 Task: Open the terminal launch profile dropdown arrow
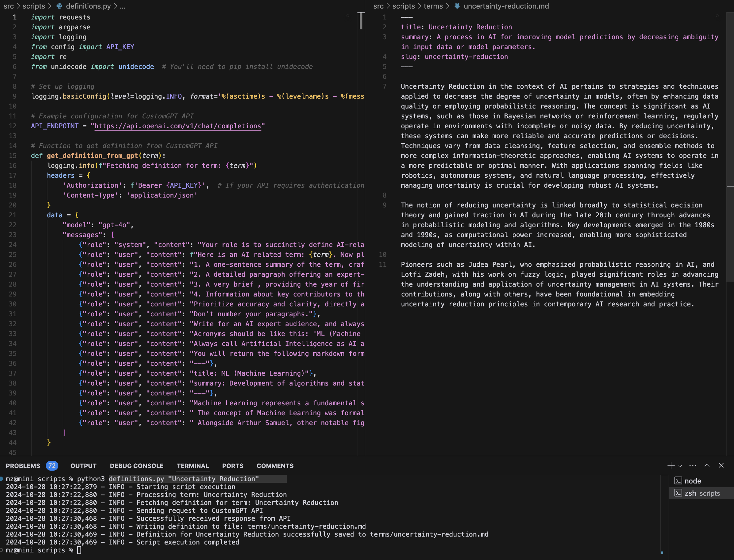680,466
